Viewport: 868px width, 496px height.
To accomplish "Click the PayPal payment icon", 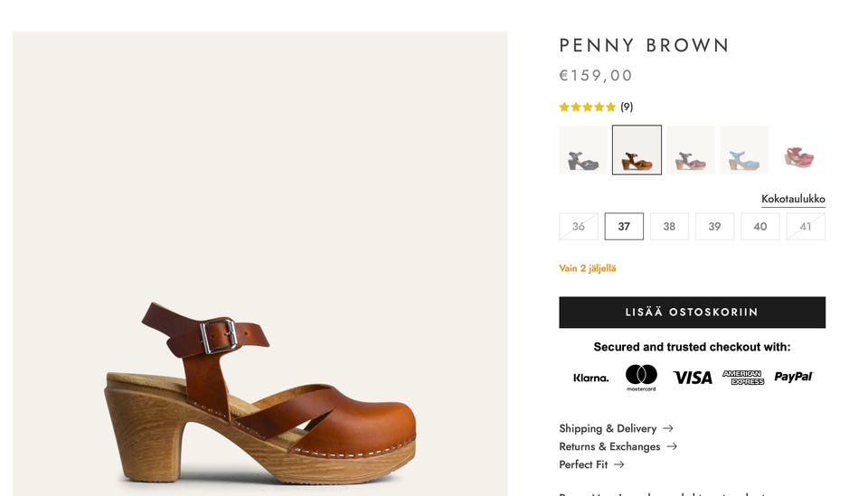I will (793, 377).
